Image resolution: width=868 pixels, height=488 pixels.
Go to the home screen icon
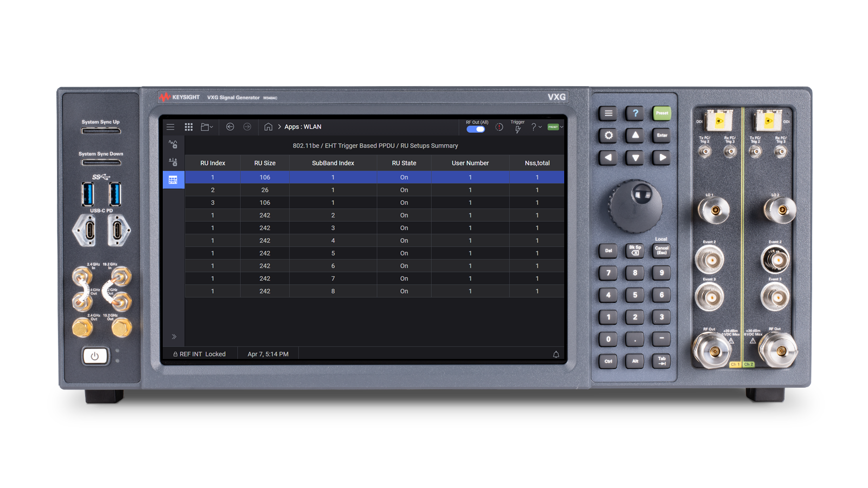(x=268, y=127)
